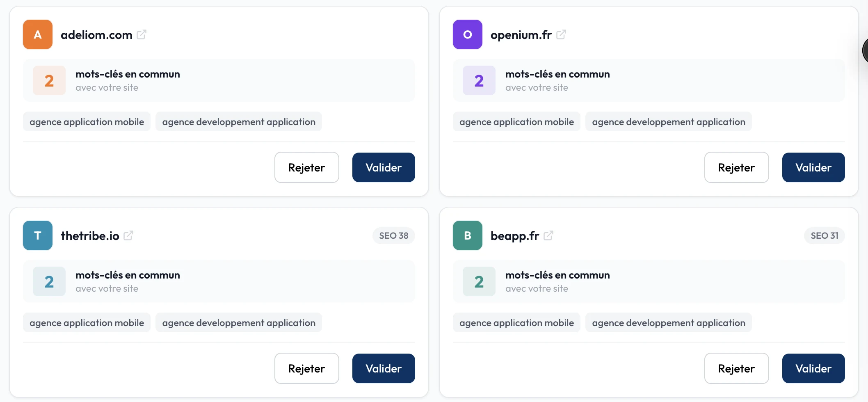Image resolution: width=868 pixels, height=402 pixels.
Task: Validate the adeliom.com competitor
Action: click(x=384, y=167)
